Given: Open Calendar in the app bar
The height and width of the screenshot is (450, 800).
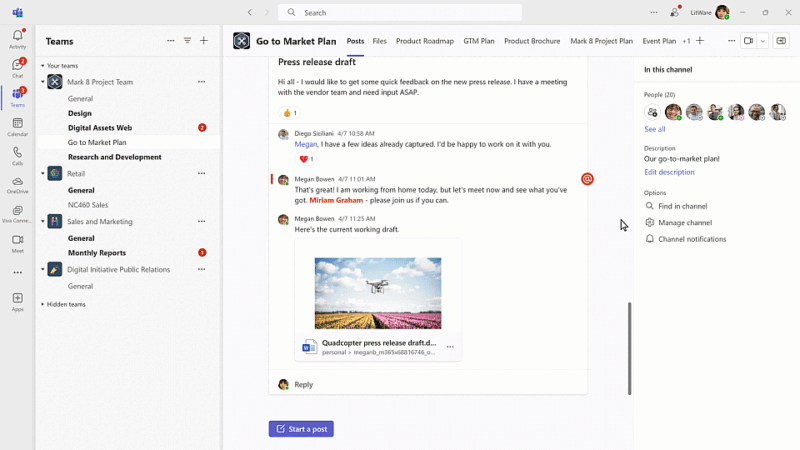Looking at the screenshot, I should 17,127.
